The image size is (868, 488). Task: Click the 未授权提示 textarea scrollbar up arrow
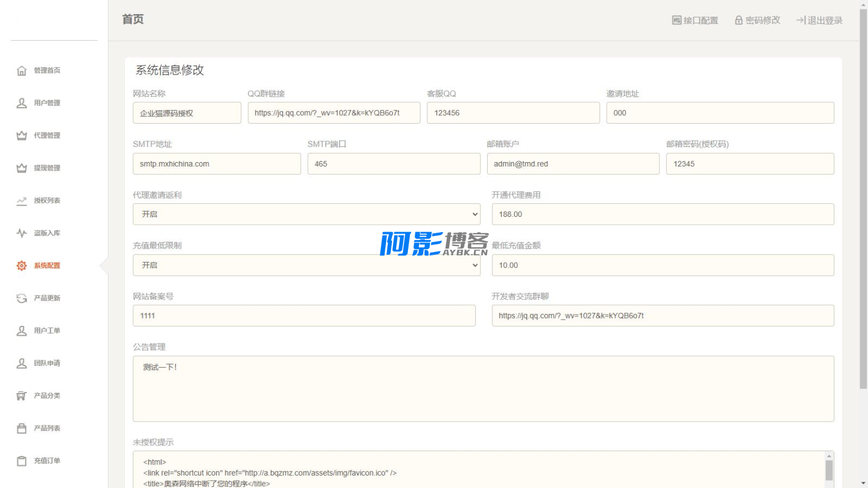coord(829,456)
